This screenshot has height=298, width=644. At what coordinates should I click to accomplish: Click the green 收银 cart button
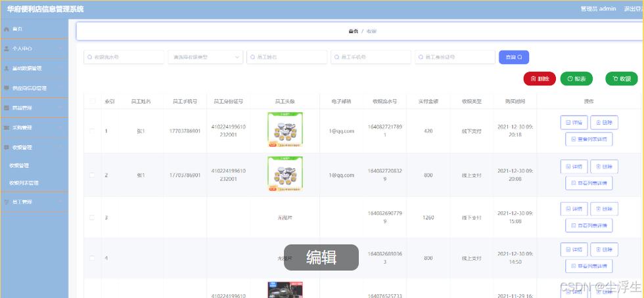(621, 79)
